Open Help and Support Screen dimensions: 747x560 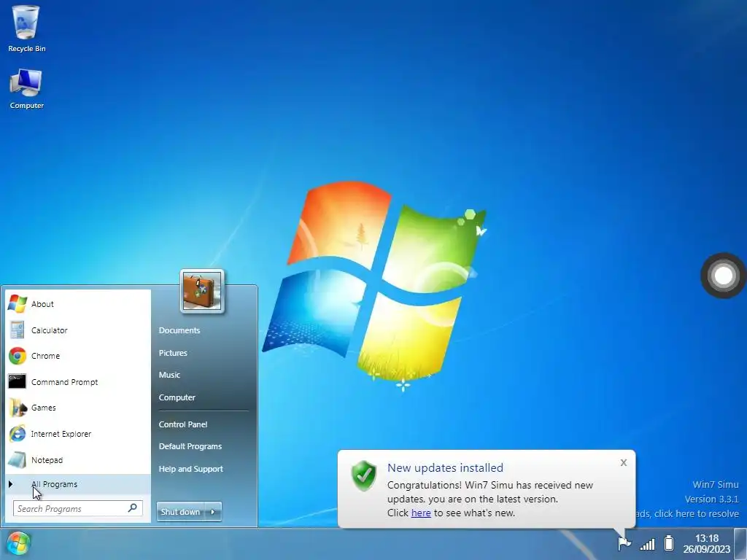pos(190,469)
